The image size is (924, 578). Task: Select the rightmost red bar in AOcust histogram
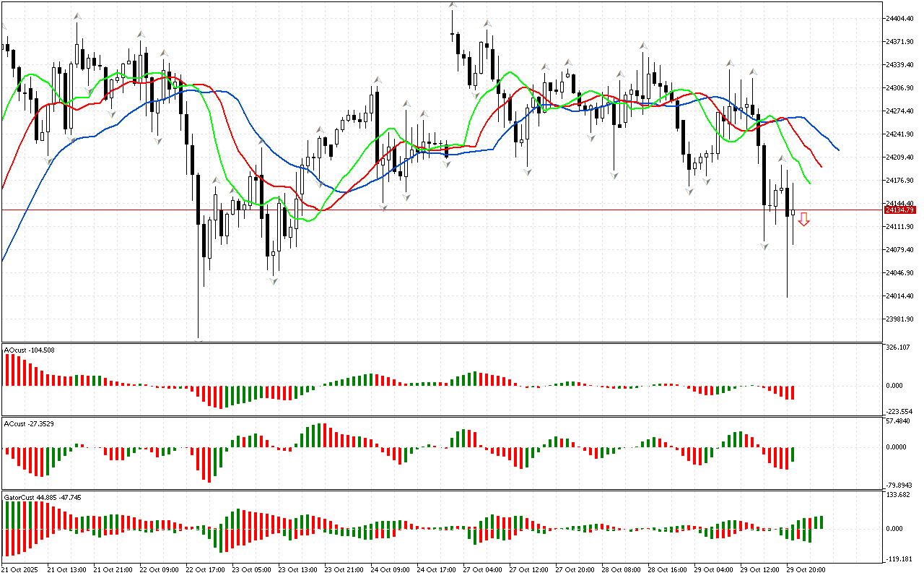793,392
